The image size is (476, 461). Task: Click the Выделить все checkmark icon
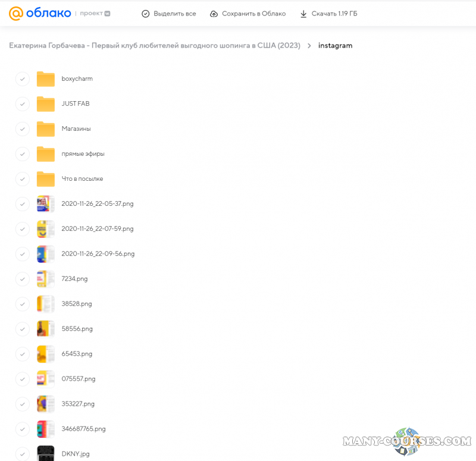[x=146, y=14]
